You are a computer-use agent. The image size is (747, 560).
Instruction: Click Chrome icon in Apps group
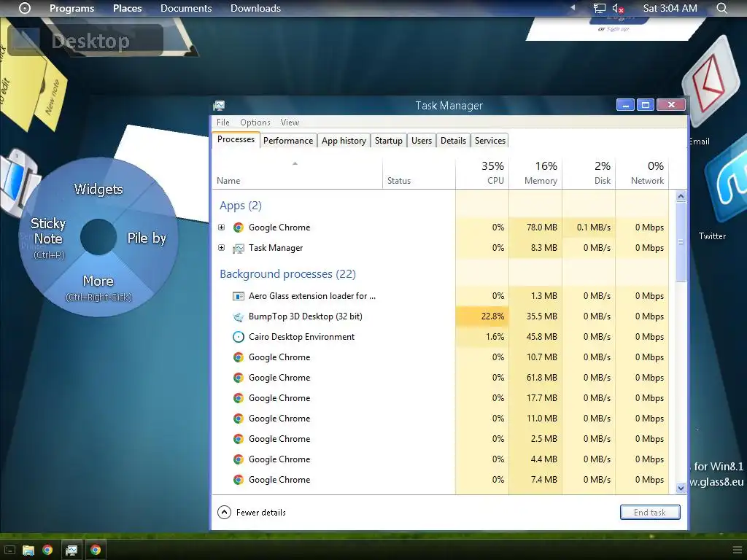239,227
